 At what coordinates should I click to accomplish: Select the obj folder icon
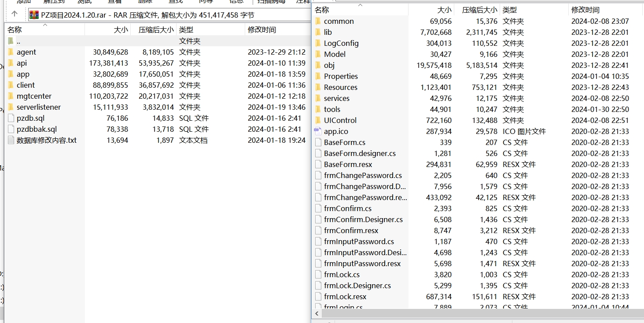(318, 65)
